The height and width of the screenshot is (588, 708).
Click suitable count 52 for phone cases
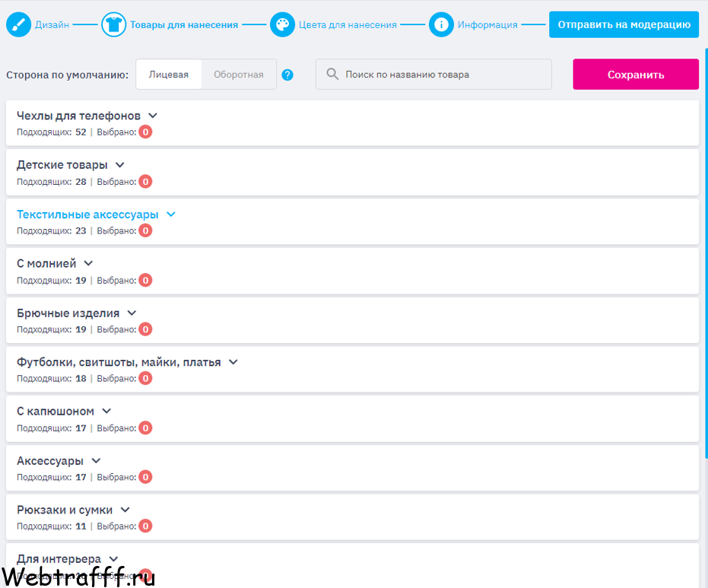click(x=81, y=132)
